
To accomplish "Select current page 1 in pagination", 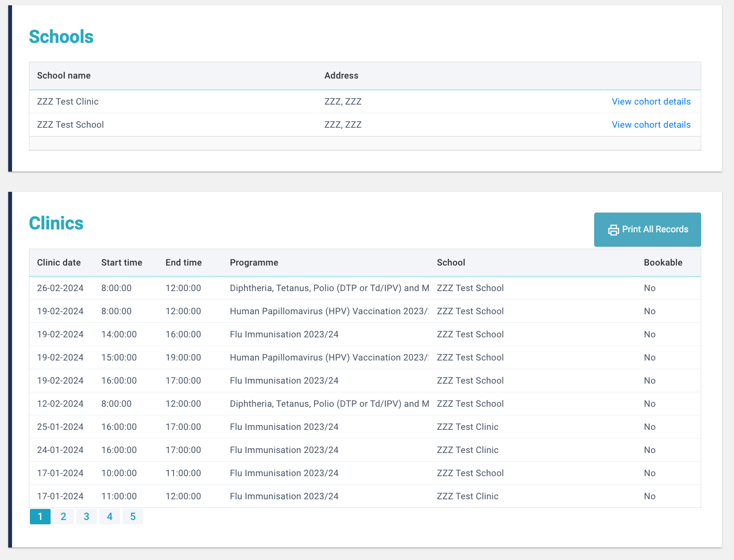I will pos(40,517).
